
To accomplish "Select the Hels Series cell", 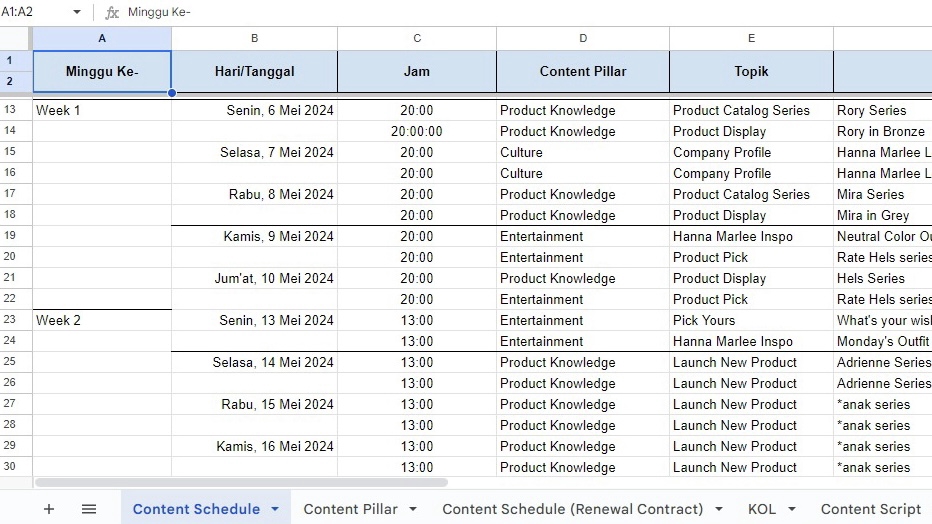I will (x=883, y=278).
